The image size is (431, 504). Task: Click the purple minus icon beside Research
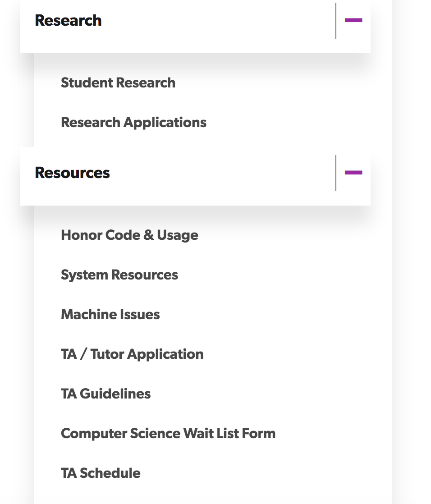(353, 20)
